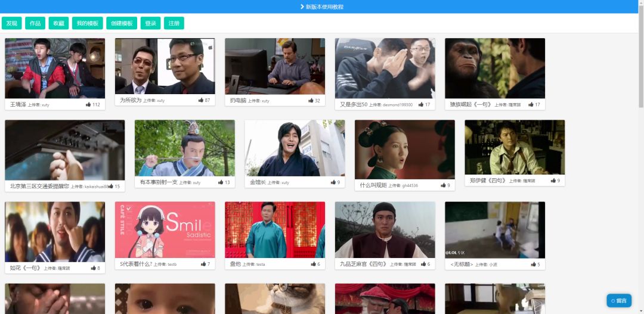Image resolution: width=644 pixels, height=314 pixels.
Task: Open the 留言 message button
Action: click(x=619, y=300)
